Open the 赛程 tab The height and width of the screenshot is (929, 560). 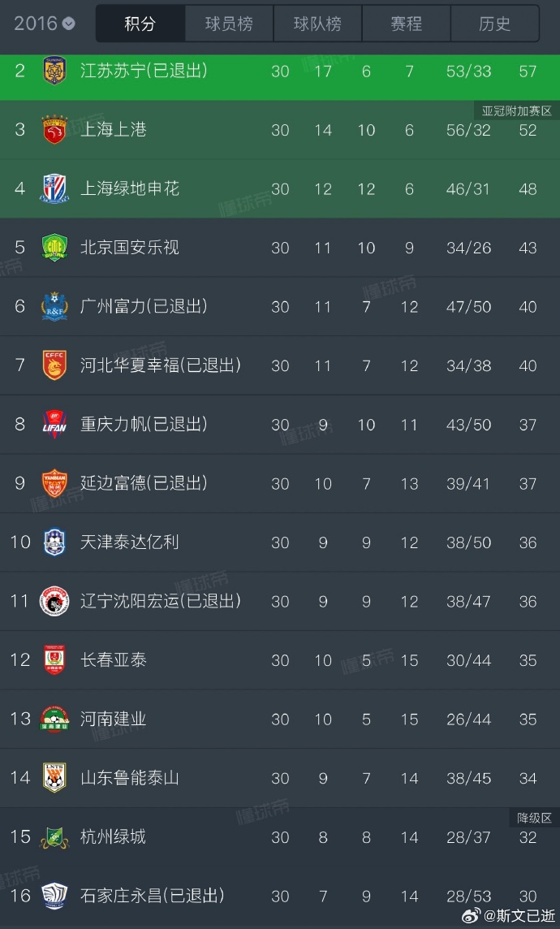coord(406,24)
